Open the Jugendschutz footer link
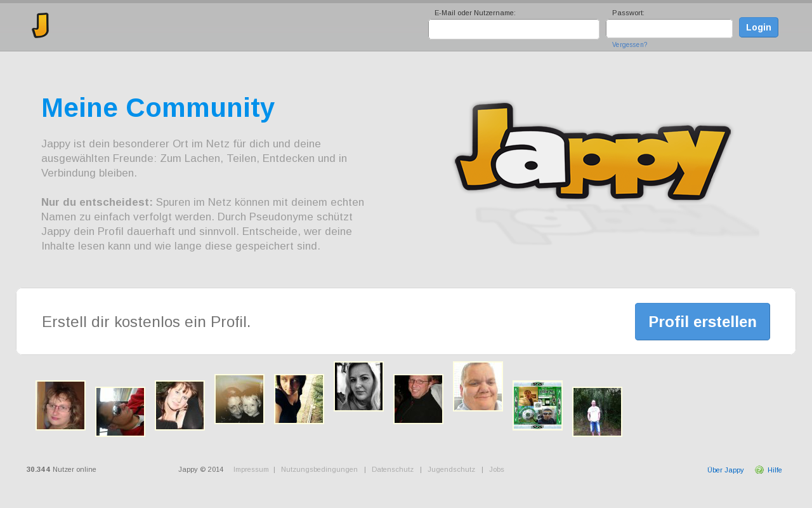The width and height of the screenshot is (812, 508). (x=451, y=469)
